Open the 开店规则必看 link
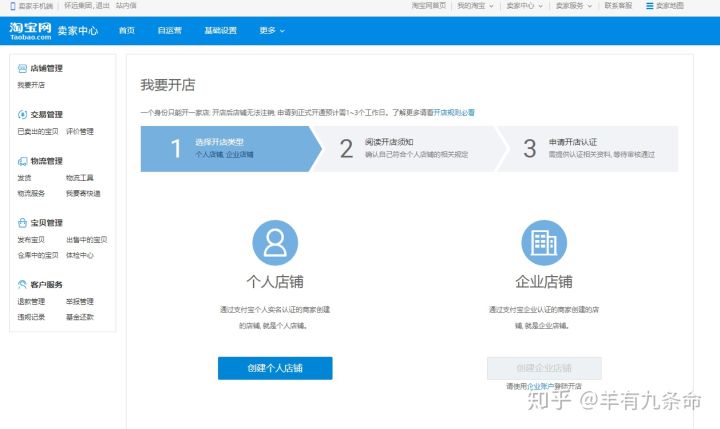720x429 pixels. coord(454,113)
